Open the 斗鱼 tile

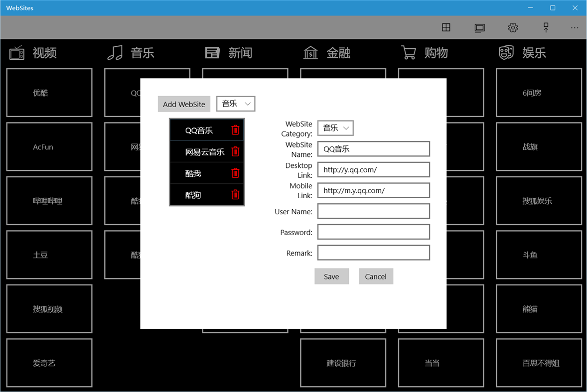click(x=539, y=255)
